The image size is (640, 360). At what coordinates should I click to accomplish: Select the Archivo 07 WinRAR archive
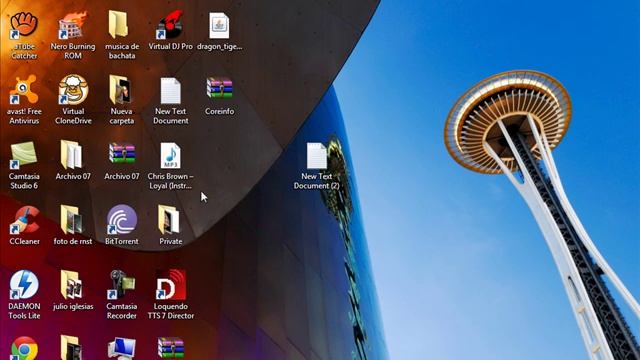click(x=122, y=153)
